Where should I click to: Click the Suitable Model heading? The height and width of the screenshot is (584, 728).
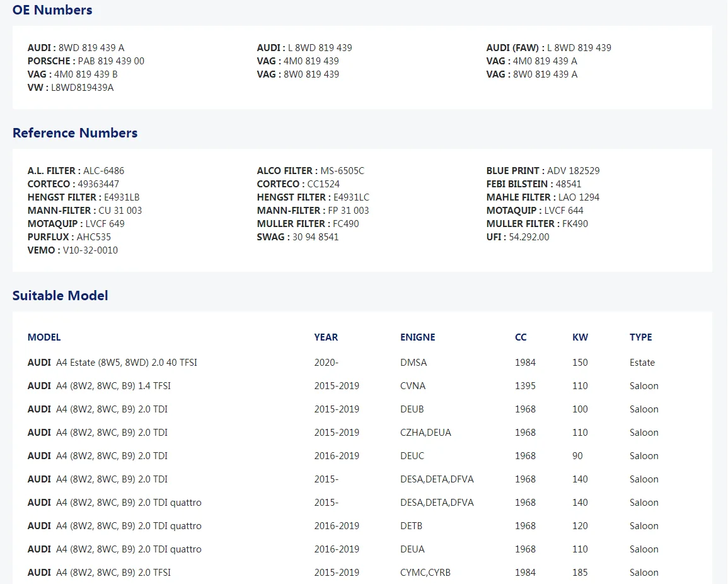tap(60, 296)
